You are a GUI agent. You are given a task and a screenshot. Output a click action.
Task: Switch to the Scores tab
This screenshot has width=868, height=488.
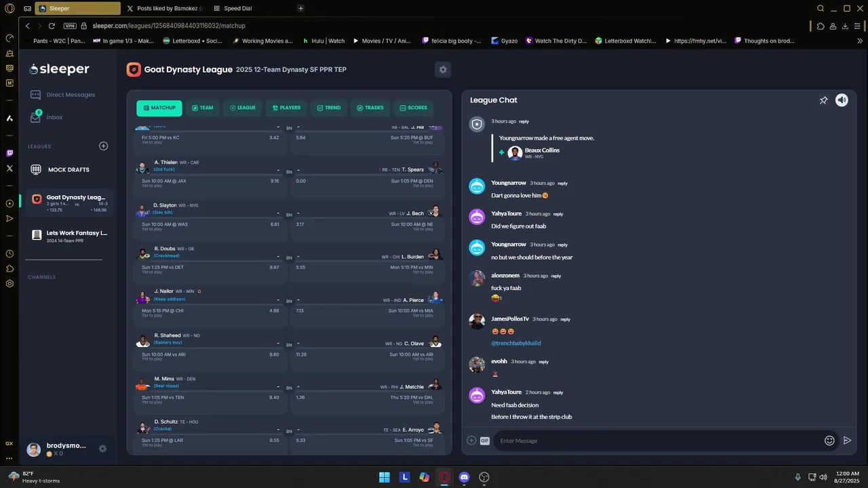pyautogui.click(x=413, y=108)
